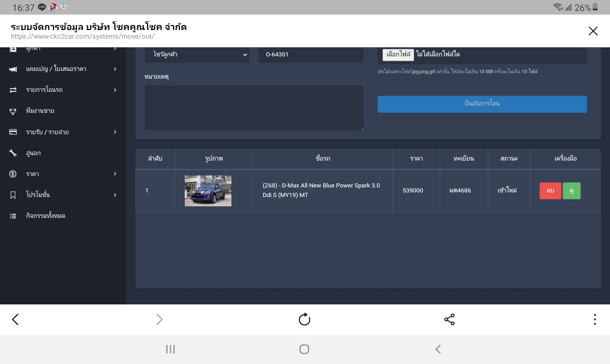This screenshot has width=610, height=364.
Task: Click the transfer arrows icon for รายการโอนรถ
Action: [x=13, y=90]
